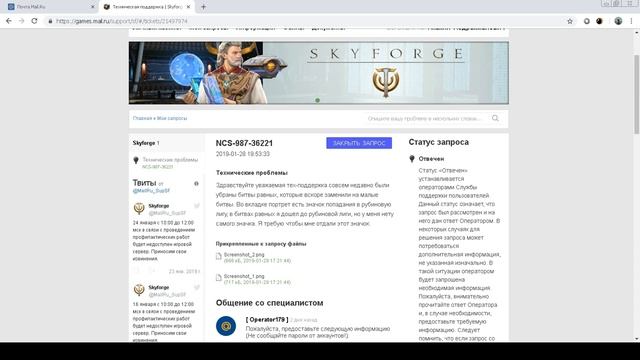Click the padlock site-security icon
The image size is (640, 360).
[x=50, y=21]
